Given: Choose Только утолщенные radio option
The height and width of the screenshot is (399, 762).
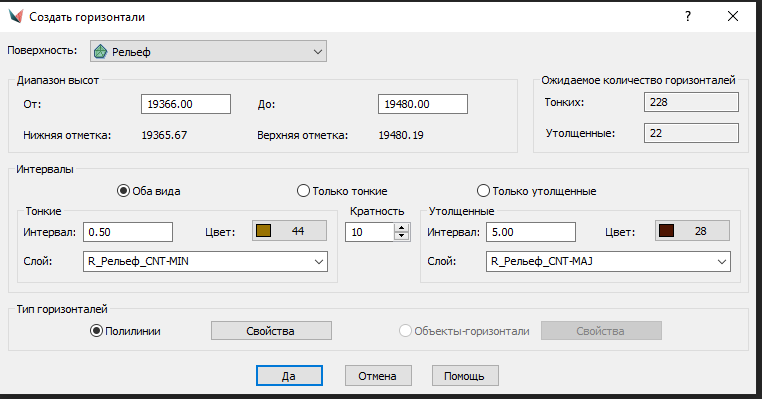Looking at the screenshot, I should (x=483, y=191).
